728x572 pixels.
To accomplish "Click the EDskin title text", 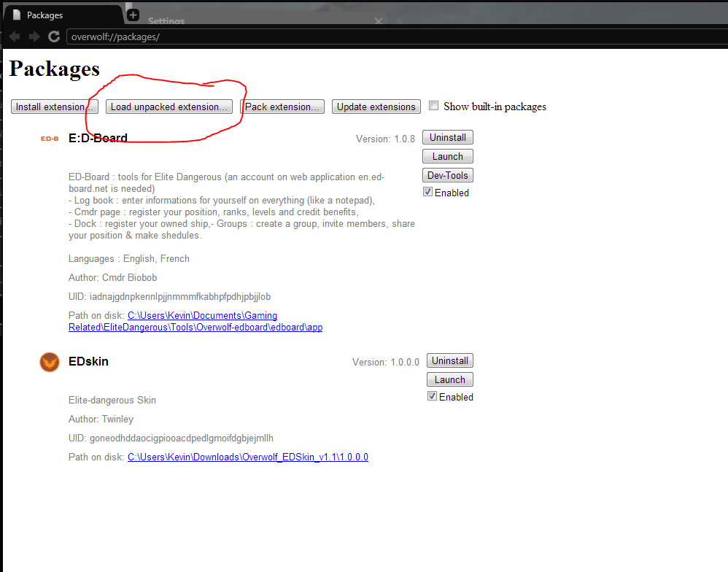I will pyautogui.click(x=88, y=361).
